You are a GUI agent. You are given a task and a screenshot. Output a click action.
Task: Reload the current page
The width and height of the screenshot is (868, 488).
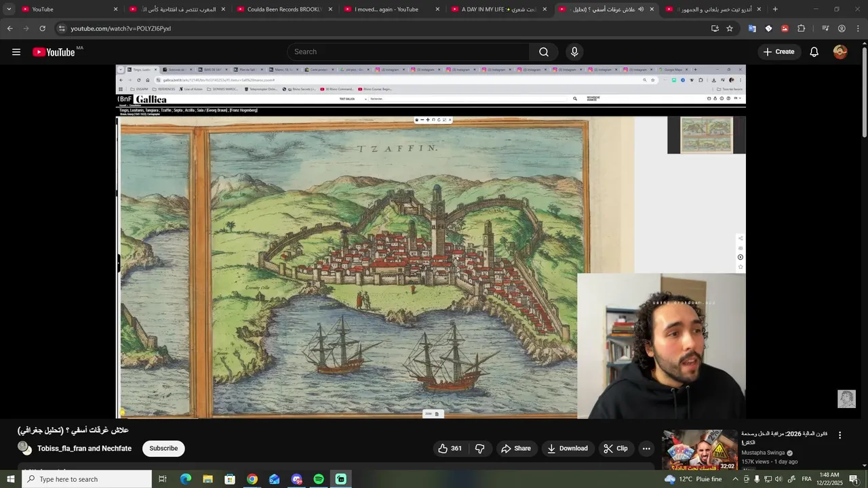click(42, 28)
